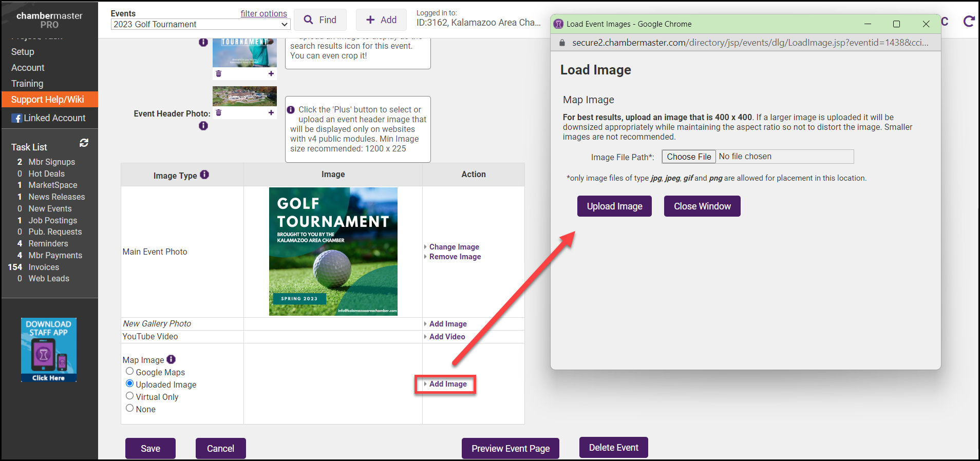Image resolution: width=980 pixels, height=461 pixels.
Task: Click the Golf Tournament main event photo
Action: point(333,251)
